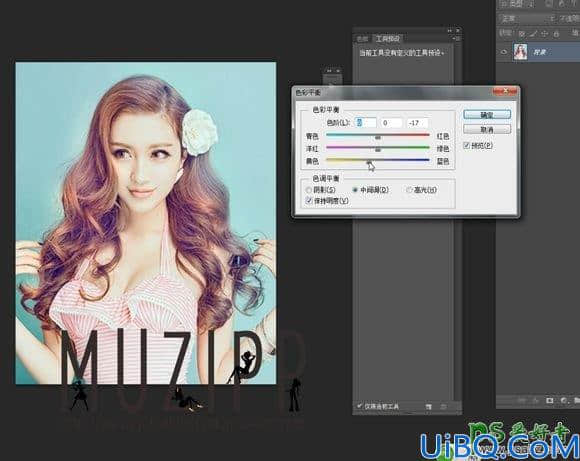The height and width of the screenshot is (461, 580).
Task: Select the 背景 layer name
Action: (539, 52)
